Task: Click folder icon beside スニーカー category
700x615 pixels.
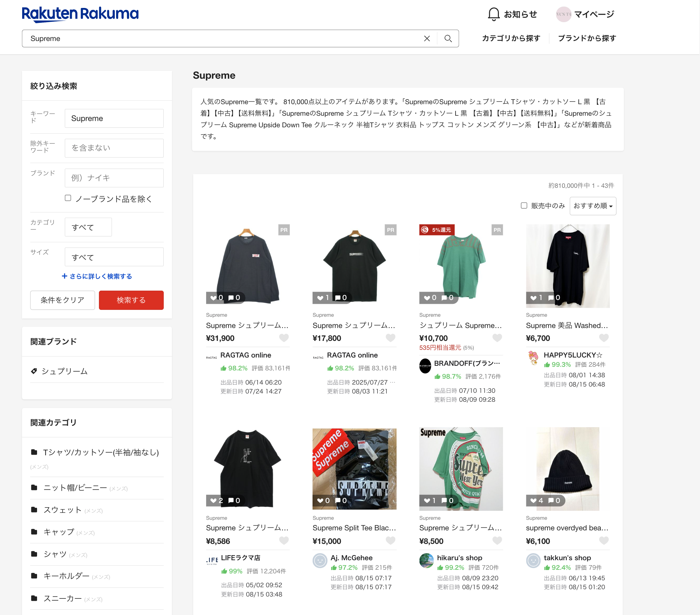Action: (34, 598)
